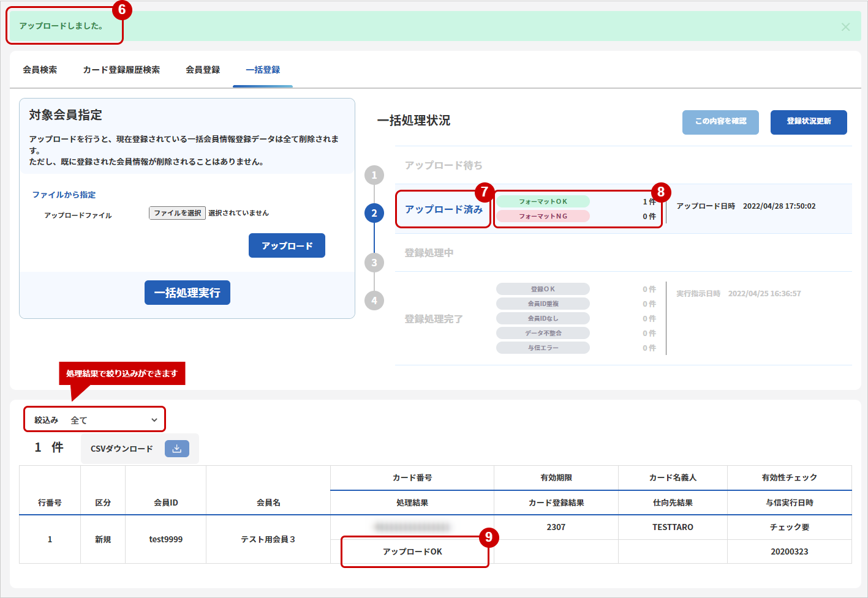This screenshot has width=868, height=598.
Task: Click the 与信エラー result badge
Action: point(543,348)
